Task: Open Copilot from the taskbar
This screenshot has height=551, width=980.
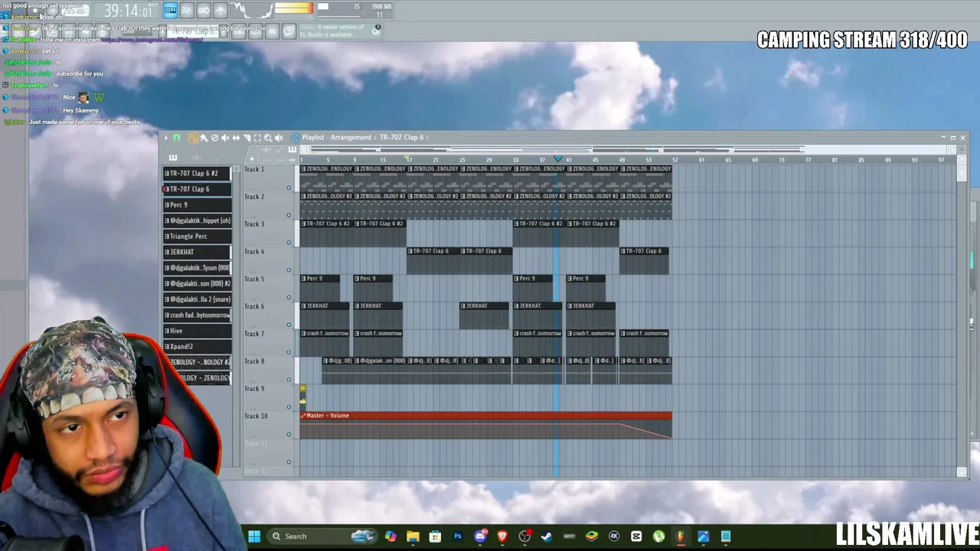Action: pyautogui.click(x=390, y=536)
